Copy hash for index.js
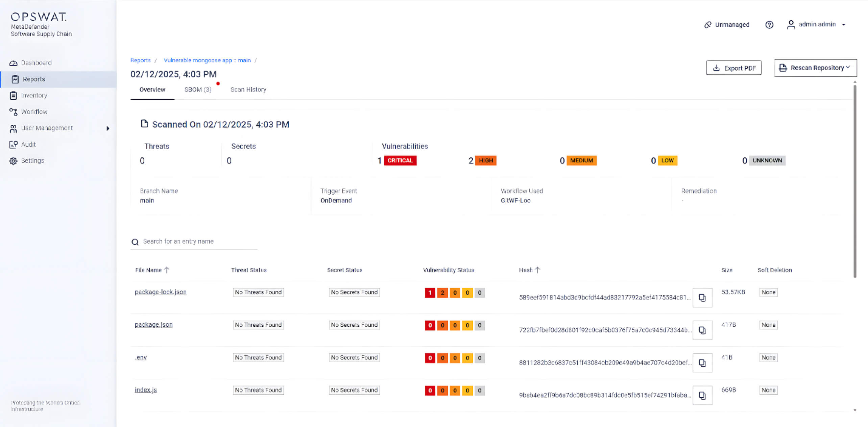This screenshot has width=868, height=427. (702, 395)
